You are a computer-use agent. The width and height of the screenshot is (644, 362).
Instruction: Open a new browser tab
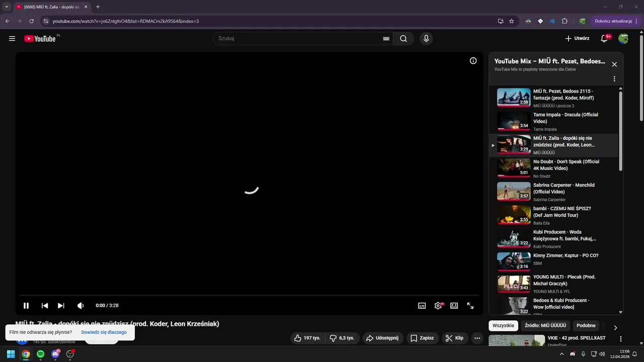point(98,7)
